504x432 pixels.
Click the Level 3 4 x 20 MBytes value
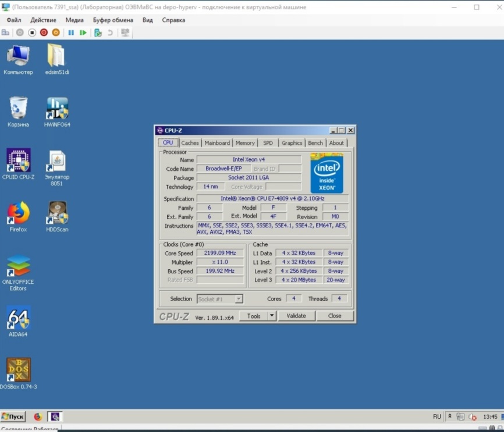[x=299, y=280]
